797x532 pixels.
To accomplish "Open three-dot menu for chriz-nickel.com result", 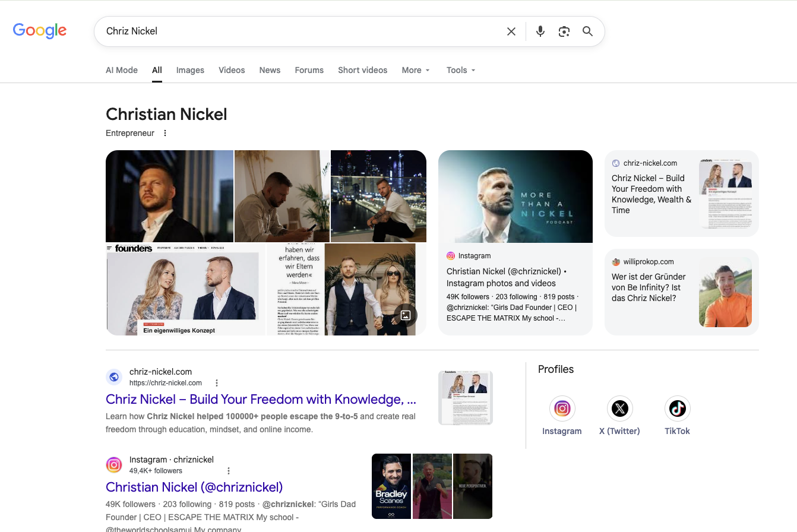I will [x=217, y=383].
